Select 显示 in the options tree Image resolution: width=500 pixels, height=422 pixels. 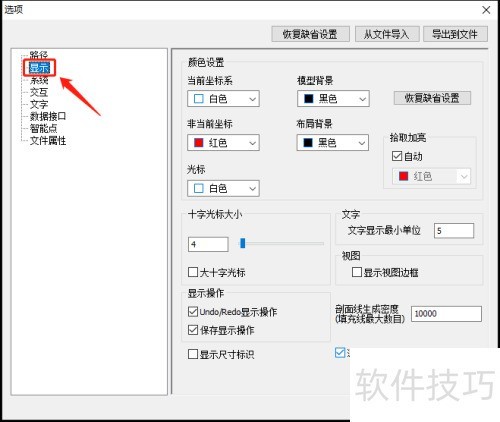point(39,68)
